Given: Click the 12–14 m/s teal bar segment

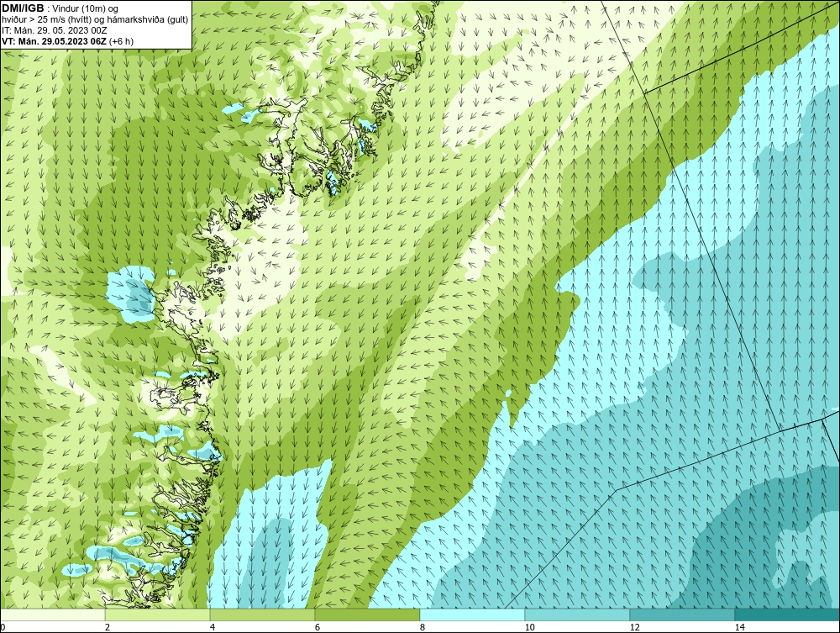Looking at the screenshot, I should (x=682, y=615).
